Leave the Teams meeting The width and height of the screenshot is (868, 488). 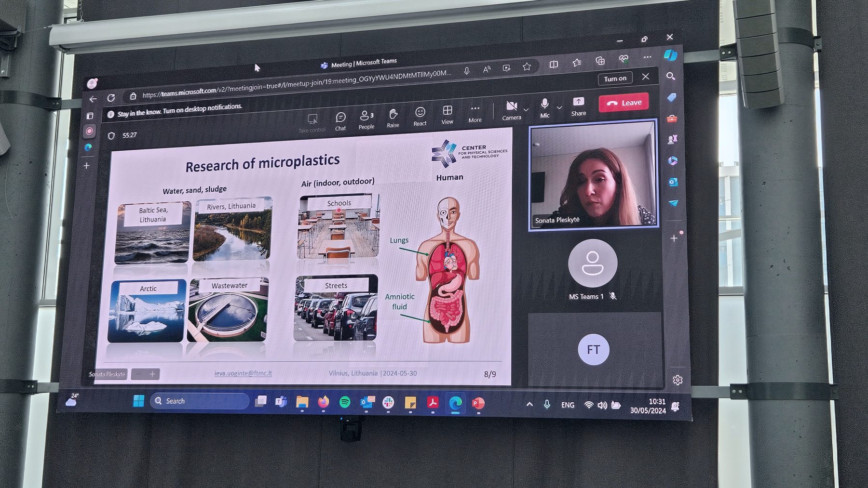coord(624,103)
